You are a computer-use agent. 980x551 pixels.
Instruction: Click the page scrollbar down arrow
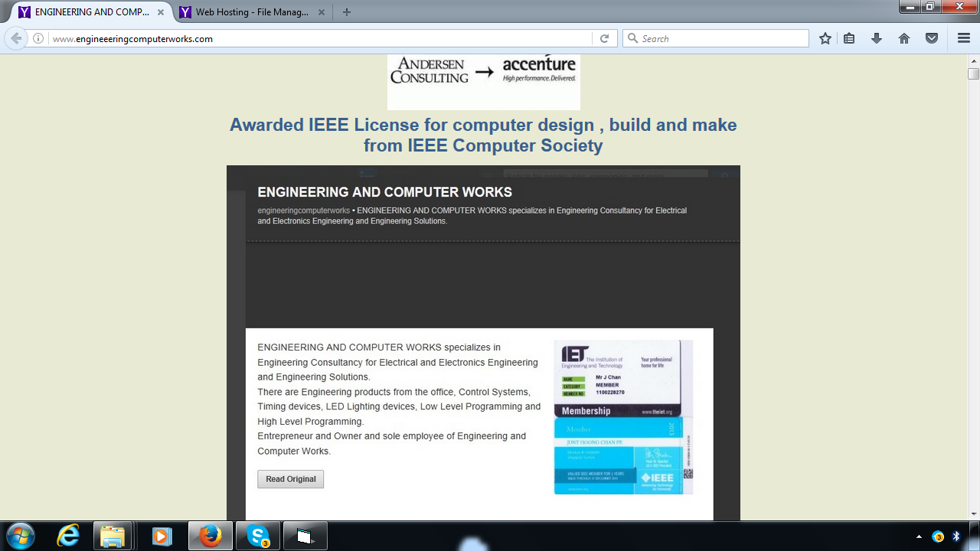[973, 514]
